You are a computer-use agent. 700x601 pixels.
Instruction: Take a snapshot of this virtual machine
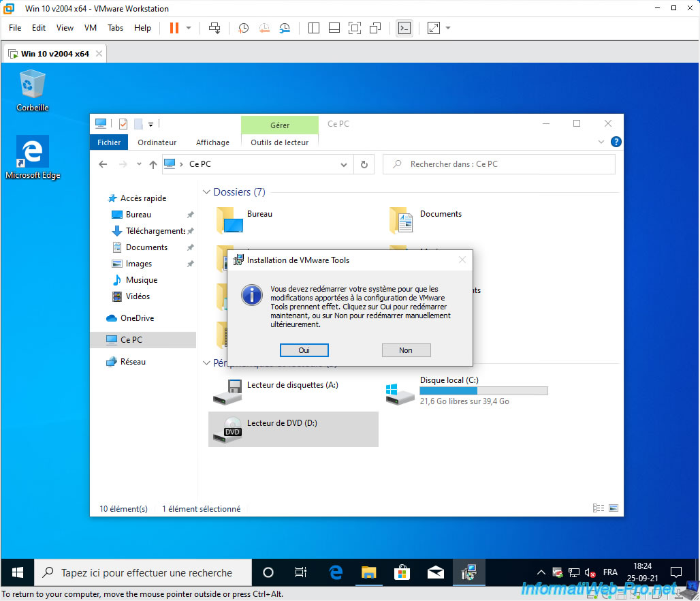(243, 28)
